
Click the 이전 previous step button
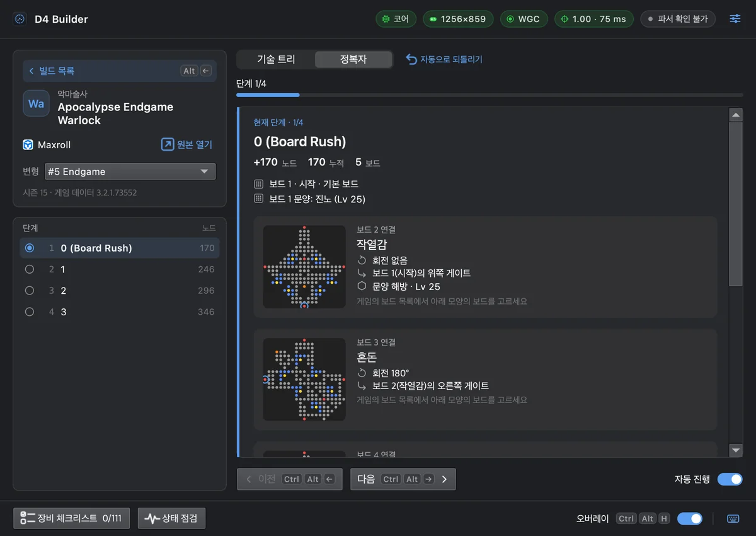(x=290, y=479)
